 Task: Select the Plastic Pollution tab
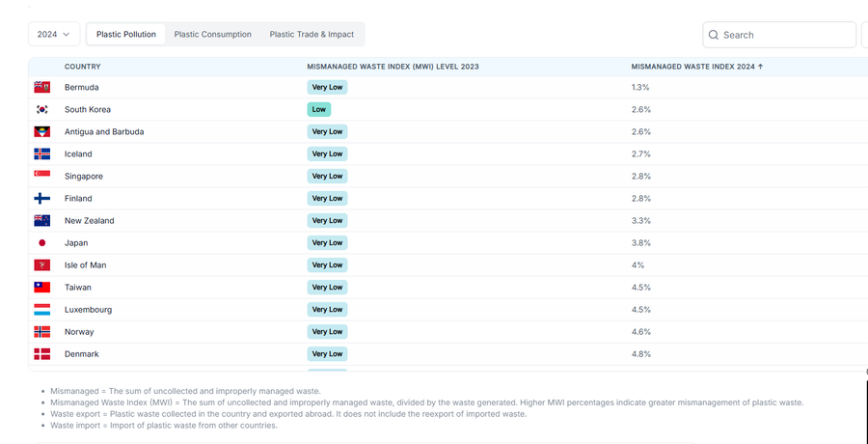coord(125,35)
